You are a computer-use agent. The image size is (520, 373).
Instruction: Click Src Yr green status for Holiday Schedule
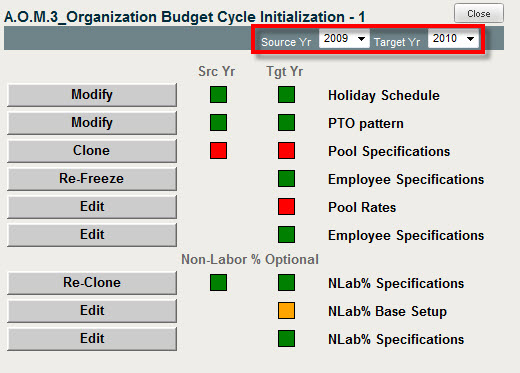[x=218, y=94]
